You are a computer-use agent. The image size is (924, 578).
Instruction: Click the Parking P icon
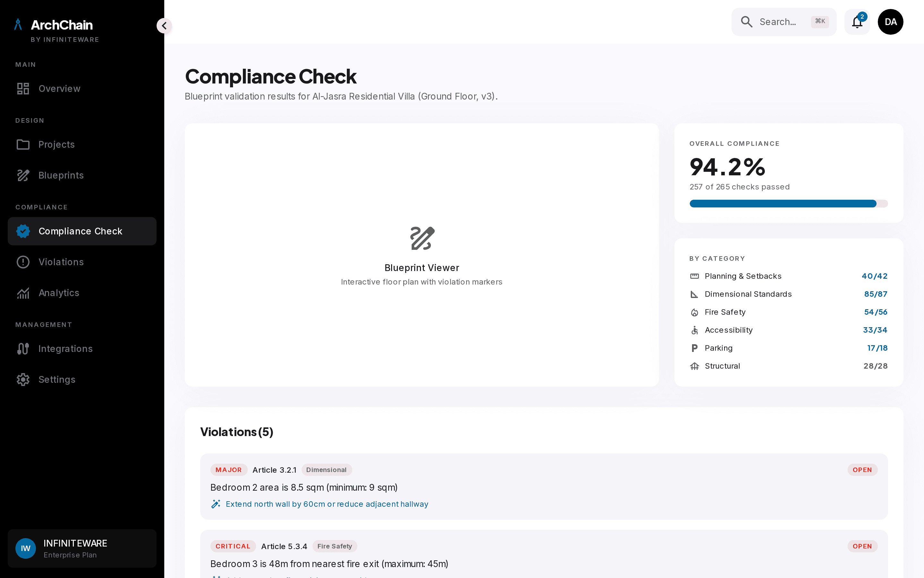(x=695, y=348)
